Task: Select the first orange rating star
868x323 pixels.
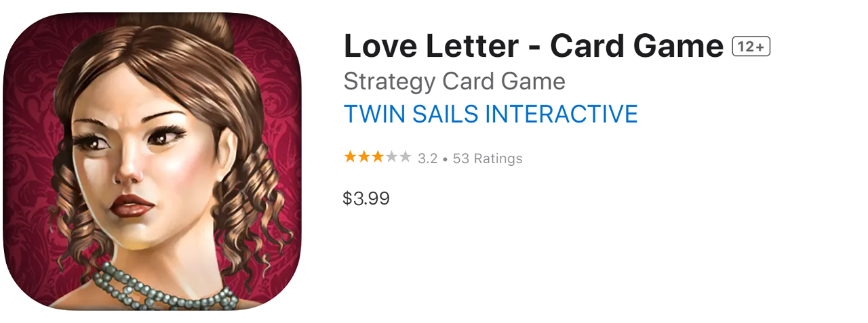Action: [x=351, y=157]
